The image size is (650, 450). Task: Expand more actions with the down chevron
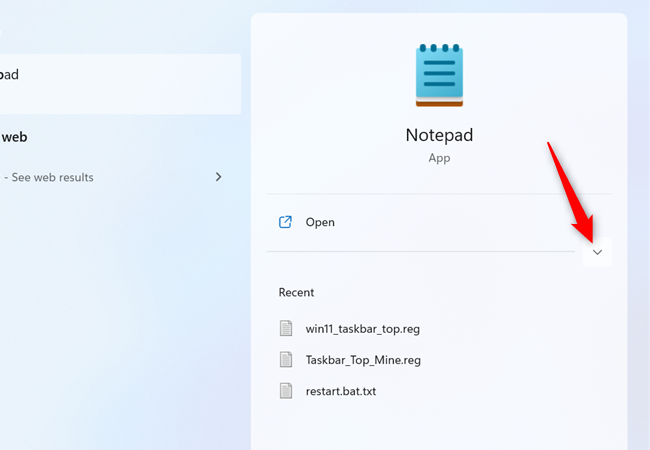[597, 252]
